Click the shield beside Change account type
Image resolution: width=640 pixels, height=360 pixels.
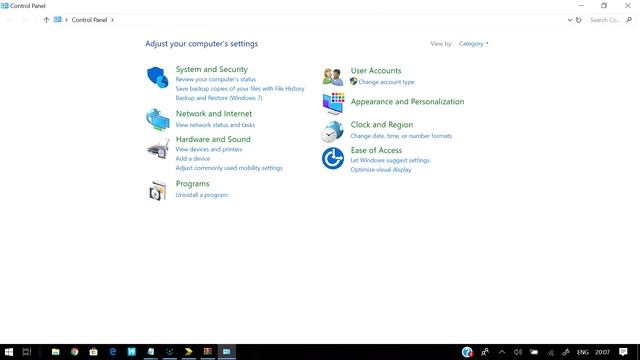click(353, 82)
